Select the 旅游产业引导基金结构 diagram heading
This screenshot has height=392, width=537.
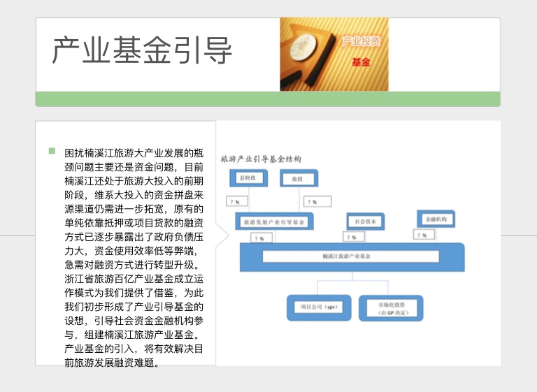(261, 159)
